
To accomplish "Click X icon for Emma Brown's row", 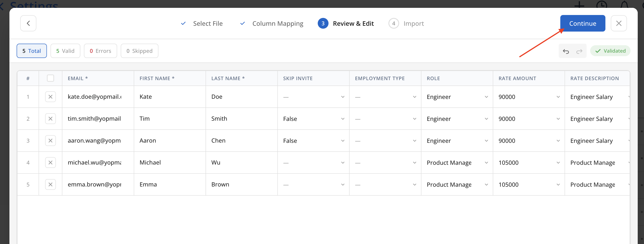I will (x=50, y=185).
